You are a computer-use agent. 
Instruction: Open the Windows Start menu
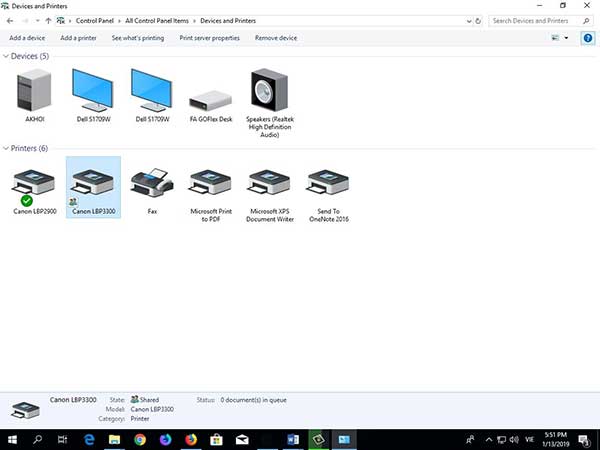click(12, 440)
